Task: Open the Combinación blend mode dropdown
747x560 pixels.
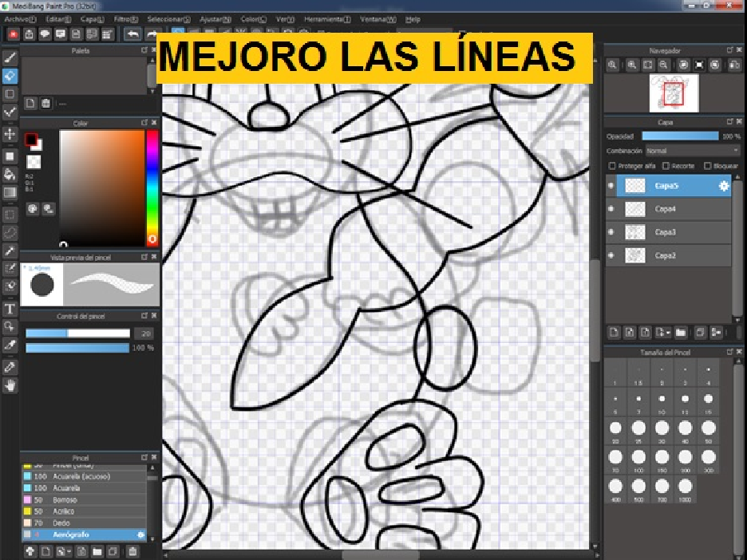Action: click(692, 151)
